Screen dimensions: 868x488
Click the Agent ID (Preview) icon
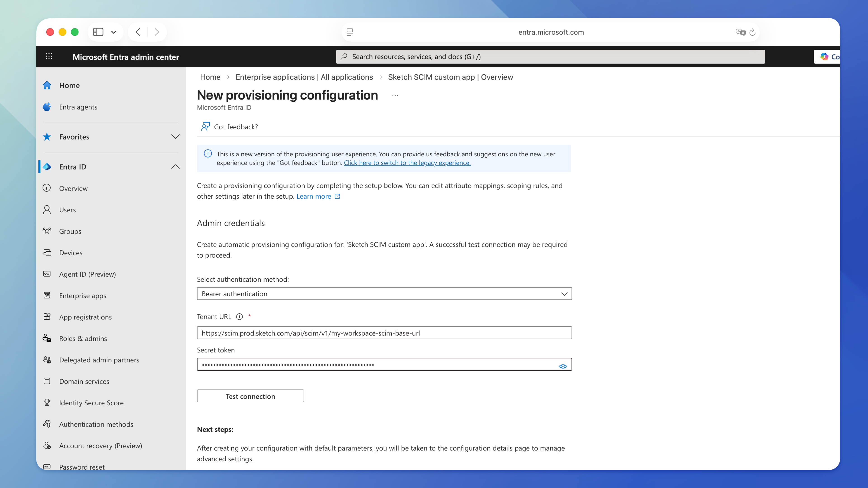click(47, 274)
